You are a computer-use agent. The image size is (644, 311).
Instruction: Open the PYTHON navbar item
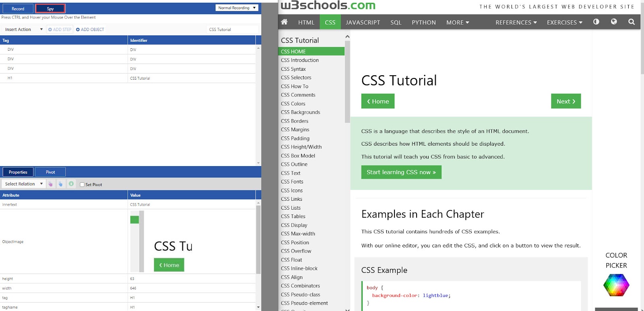pos(424,23)
